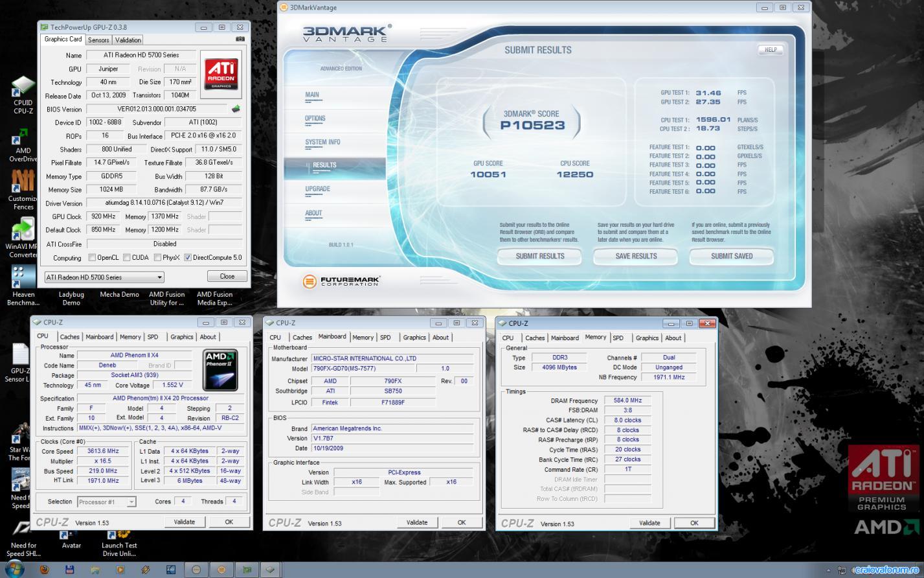
Task: Open Mecha Demo desktop shortcut
Action: 119,294
